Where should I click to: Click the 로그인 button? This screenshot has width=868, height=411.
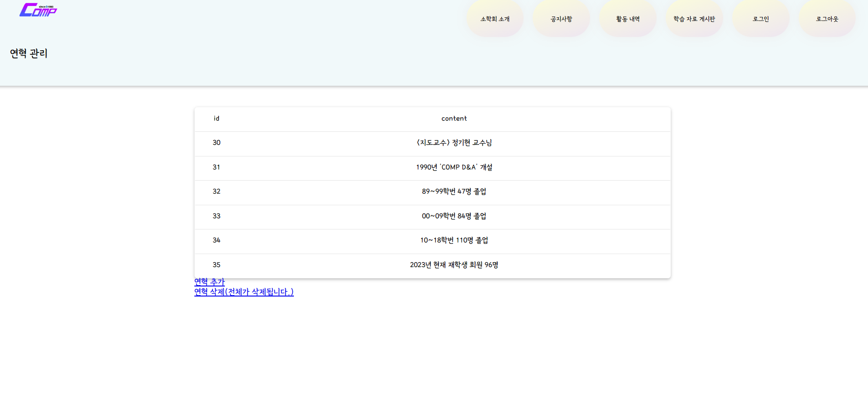tap(760, 19)
